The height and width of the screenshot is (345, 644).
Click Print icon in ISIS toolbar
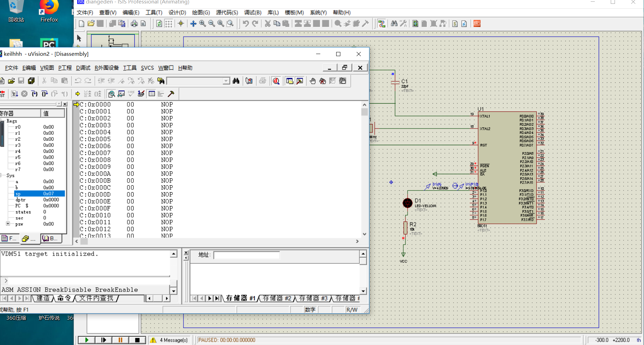134,24
